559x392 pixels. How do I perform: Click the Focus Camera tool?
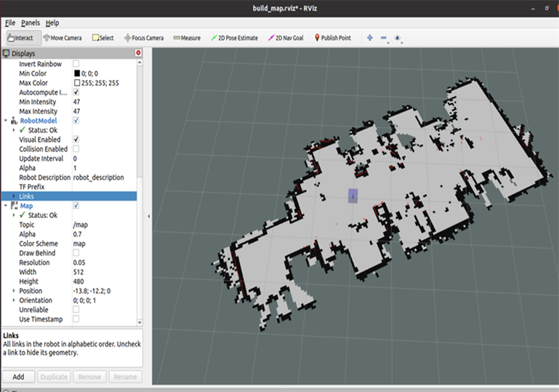(143, 37)
